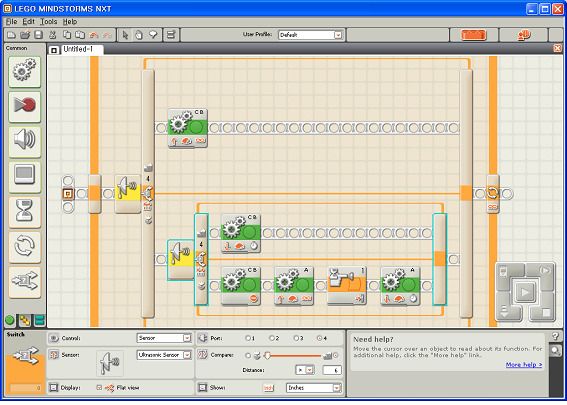This screenshot has height=405, width=567.
Task: Open the User Profile Default dropdown
Action: click(x=310, y=35)
